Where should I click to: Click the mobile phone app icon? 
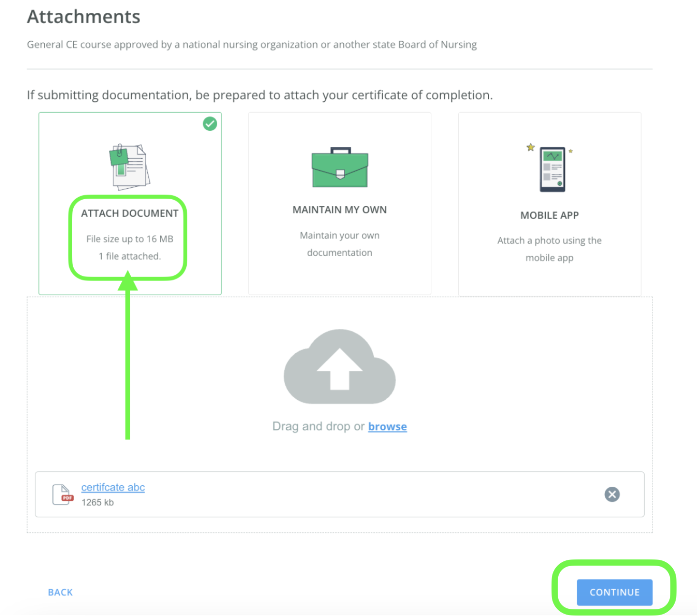(552, 169)
